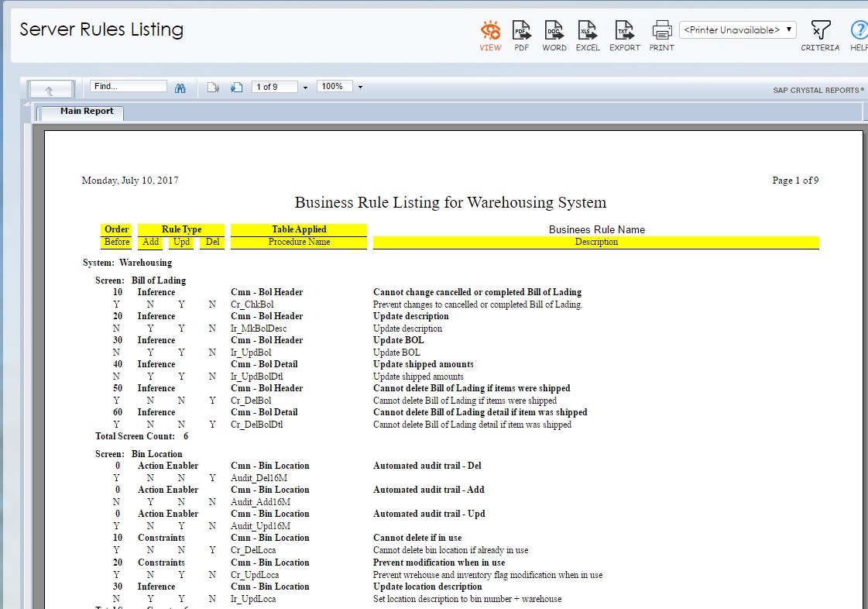Click Update shipped amounts bold rule name
The width and height of the screenshot is (868, 609).
[424, 364]
